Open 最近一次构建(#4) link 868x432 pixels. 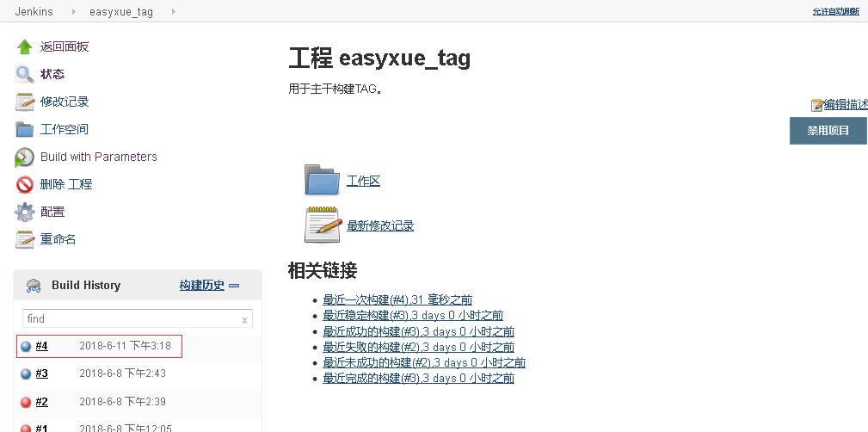[397, 299]
